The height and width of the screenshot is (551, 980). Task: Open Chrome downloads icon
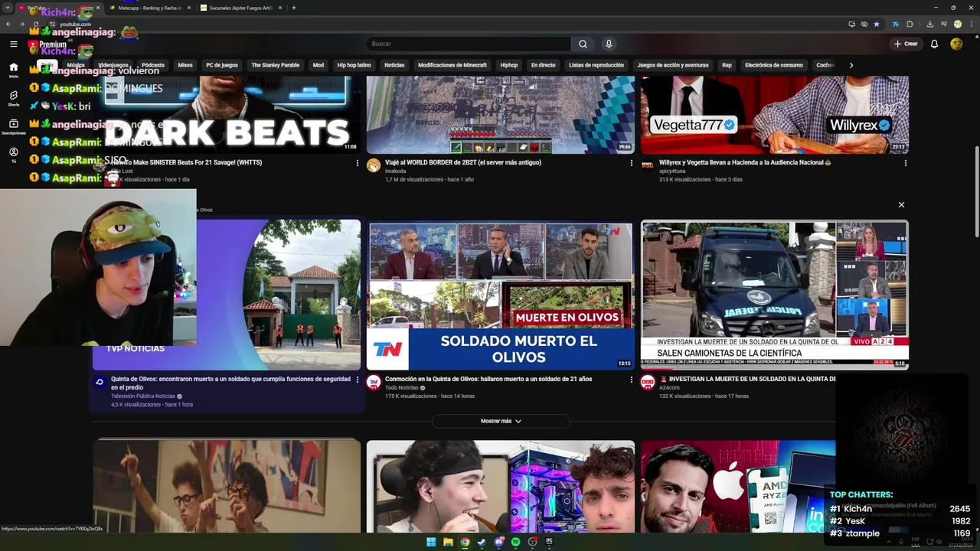coord(932,24)
